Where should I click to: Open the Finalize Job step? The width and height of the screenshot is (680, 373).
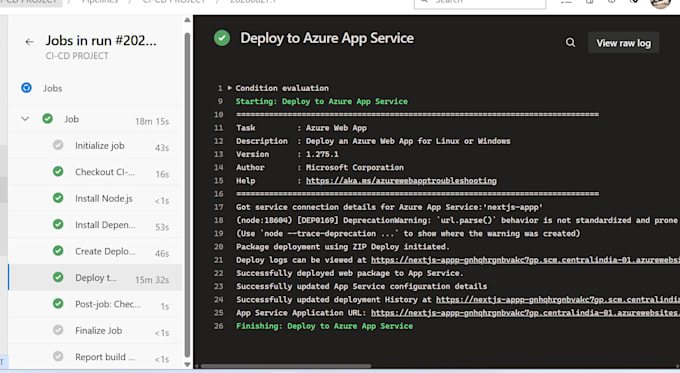95,331
